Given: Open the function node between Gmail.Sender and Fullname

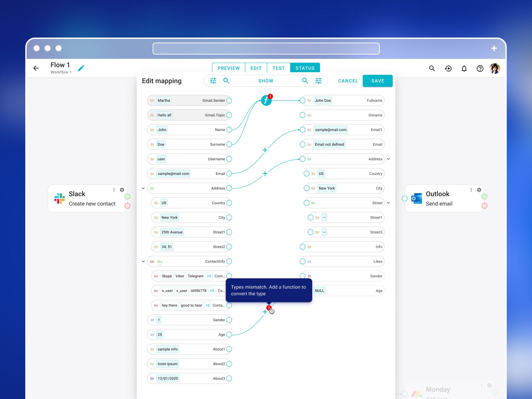Looking at the screenshot, I should point(266,100).
